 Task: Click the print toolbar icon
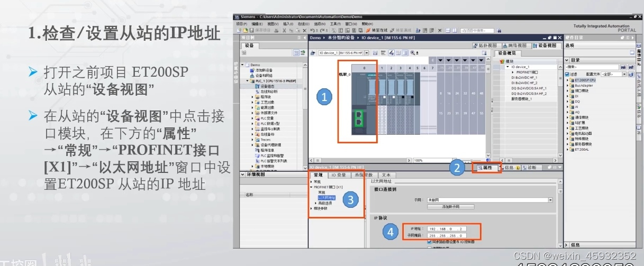276,31
